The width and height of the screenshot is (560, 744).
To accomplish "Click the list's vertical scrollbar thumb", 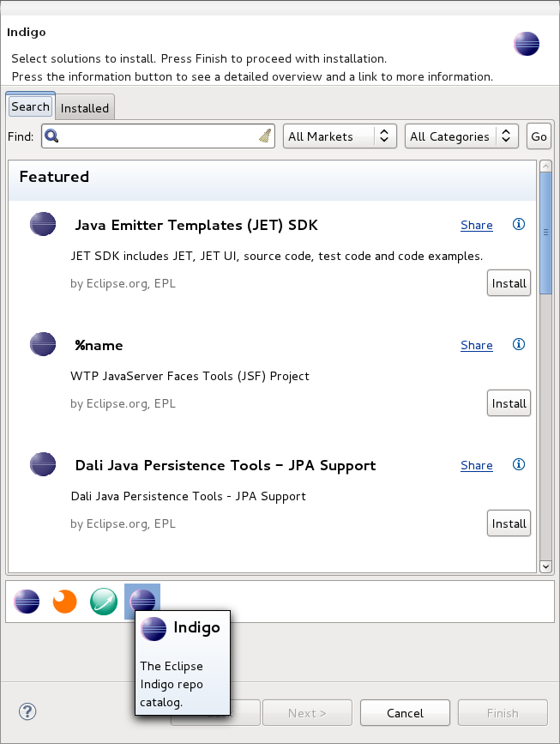I will pos(545,233).
